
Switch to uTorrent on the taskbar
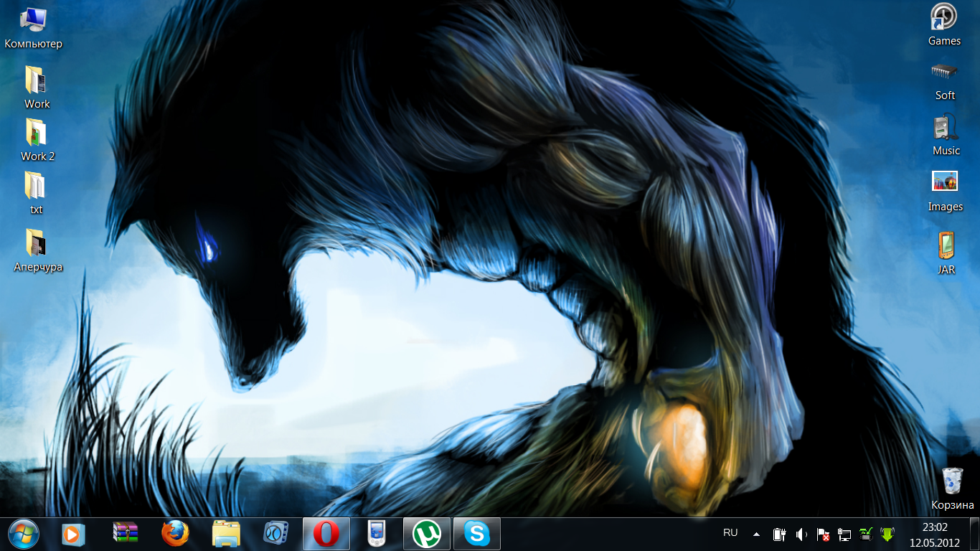[427, 534]
